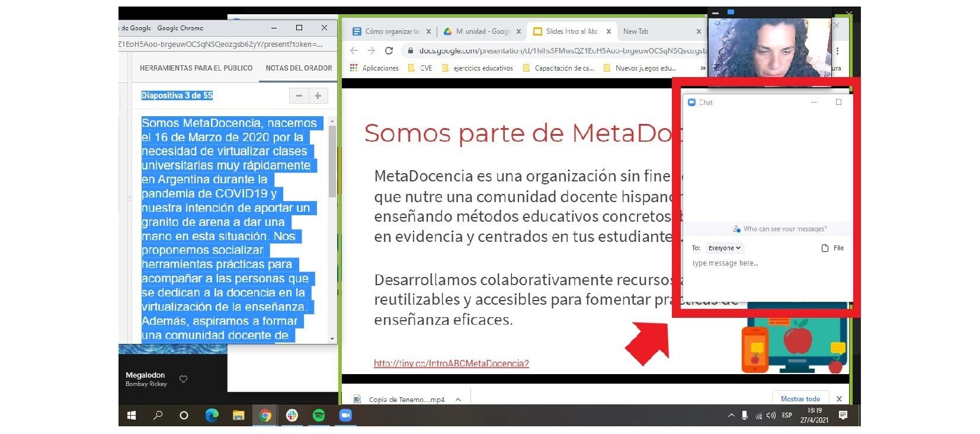Viewport: 980px width, 434px height.
Task: Open Chrome three-dot menu
Action: [x=837, y=51]
